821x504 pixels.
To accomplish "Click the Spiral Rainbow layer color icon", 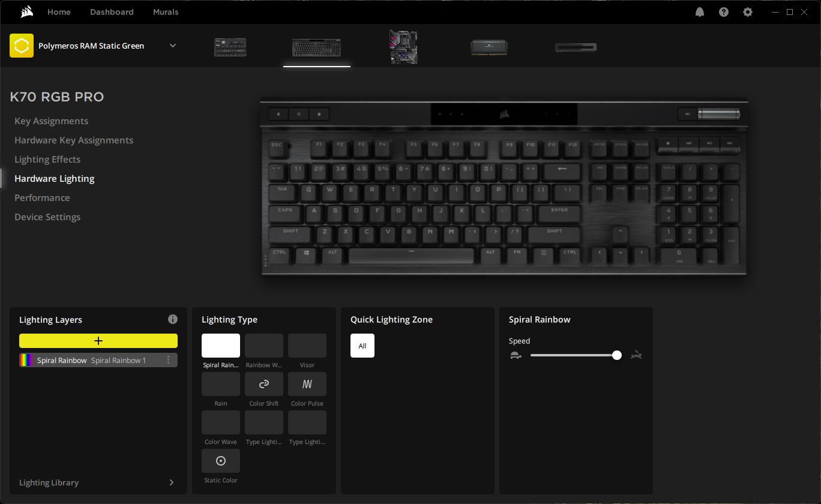I will point(26,360).
